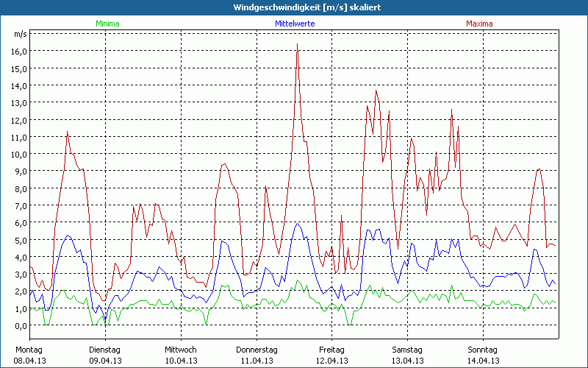Click the '10.04.13' date label

tap(181, 361)
